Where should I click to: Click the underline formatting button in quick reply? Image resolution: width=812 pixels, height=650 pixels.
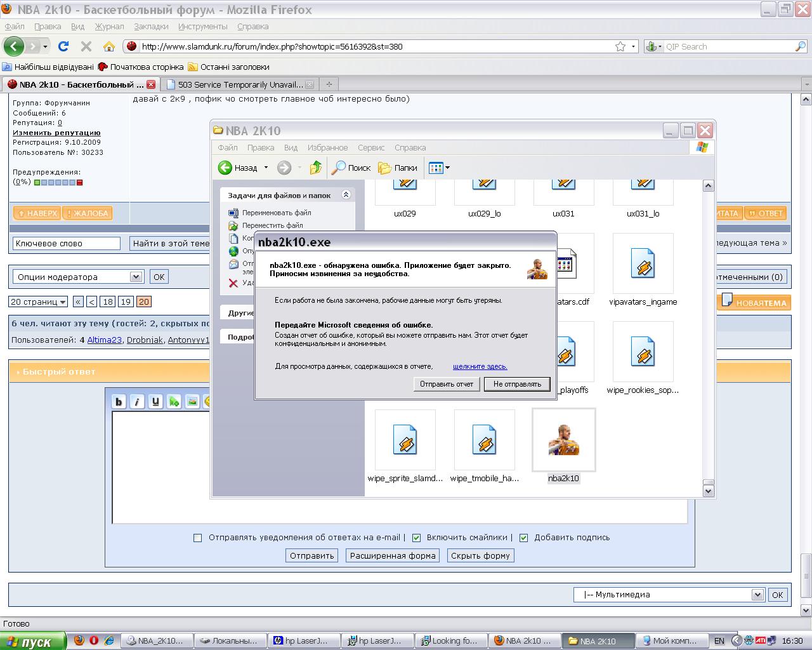[155, 401]
